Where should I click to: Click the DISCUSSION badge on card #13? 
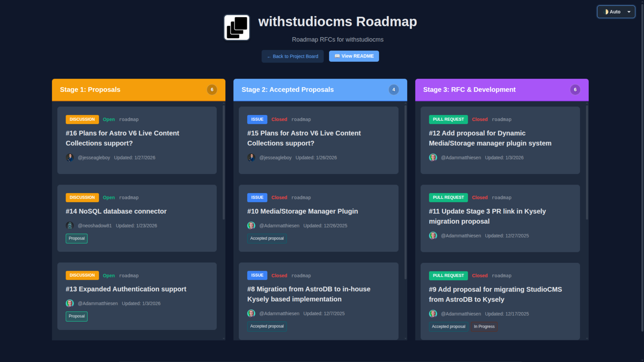pos(82,275)
